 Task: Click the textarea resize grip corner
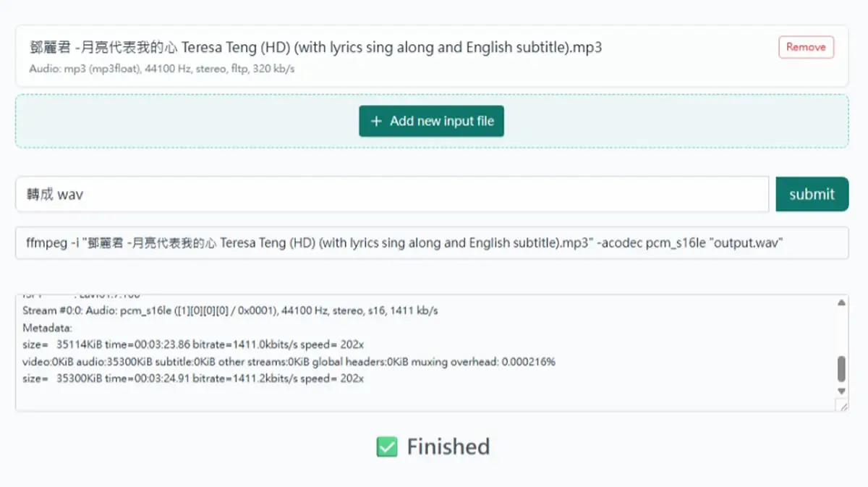click(x=842, y=406)
